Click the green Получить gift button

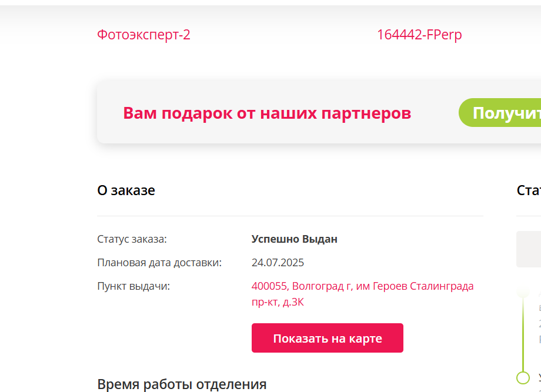pyautogui.click(x=500, y=112)
